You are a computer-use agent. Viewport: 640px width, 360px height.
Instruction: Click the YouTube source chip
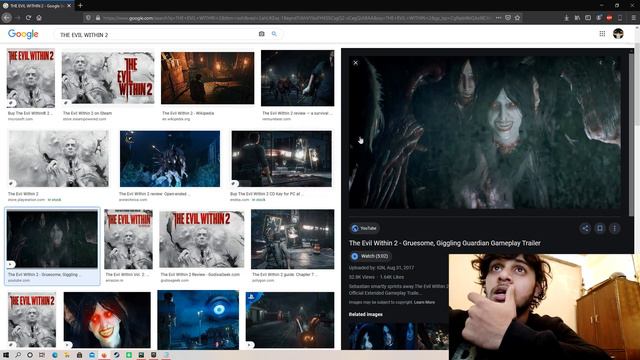click(x=364, y=228)
